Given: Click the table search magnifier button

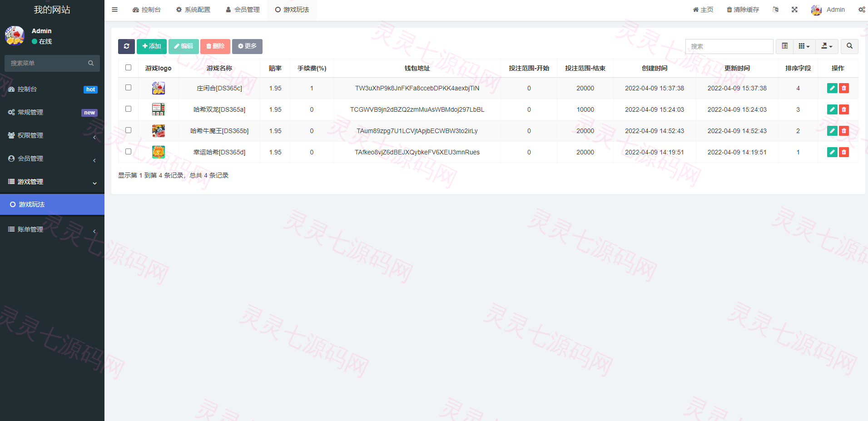Looking at the screenshot, I should (849, 46).
